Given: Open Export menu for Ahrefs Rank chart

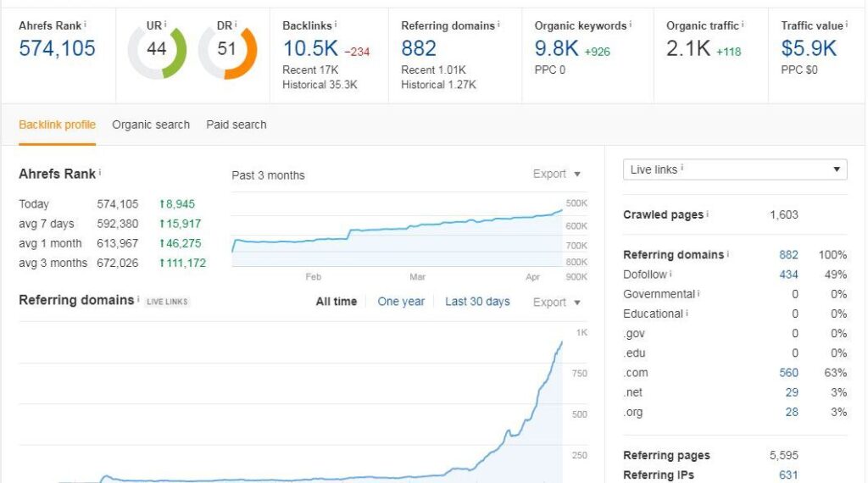Looking at the screenshot, I should pyautogui.click(x=556, y=174).
